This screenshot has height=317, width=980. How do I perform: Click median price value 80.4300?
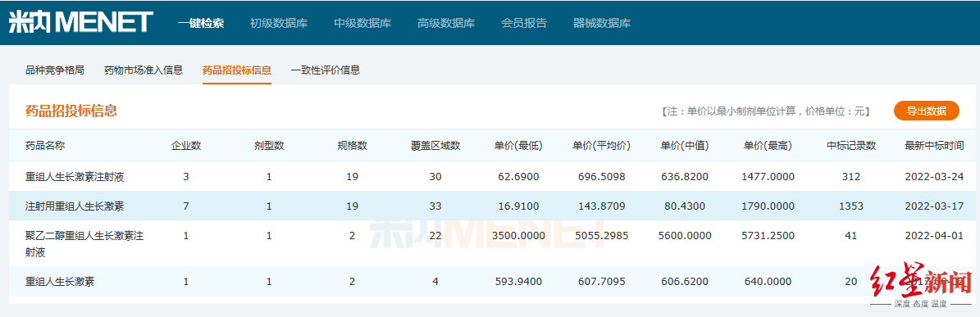685,206
